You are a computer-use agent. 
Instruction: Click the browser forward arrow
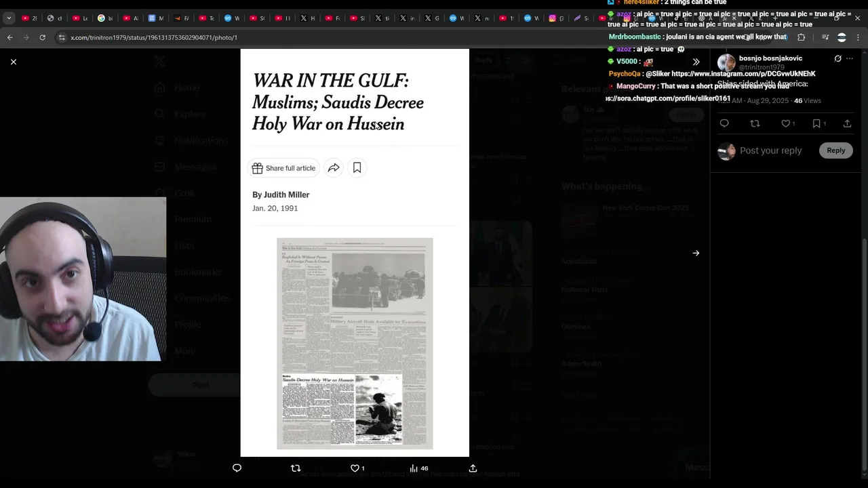point(26,37)
